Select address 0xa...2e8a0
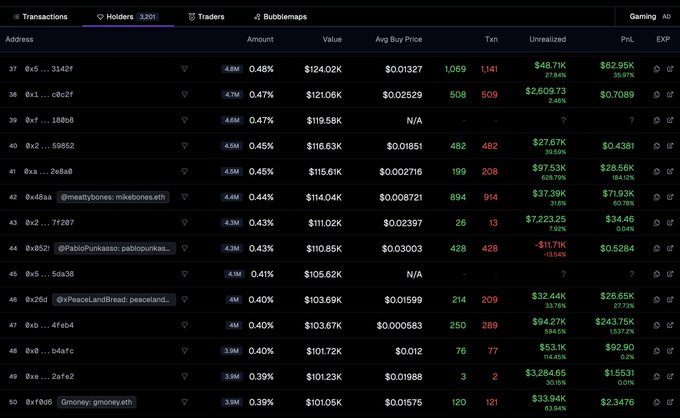The height and width of the screenshot is (418, 680). (48, 171)
